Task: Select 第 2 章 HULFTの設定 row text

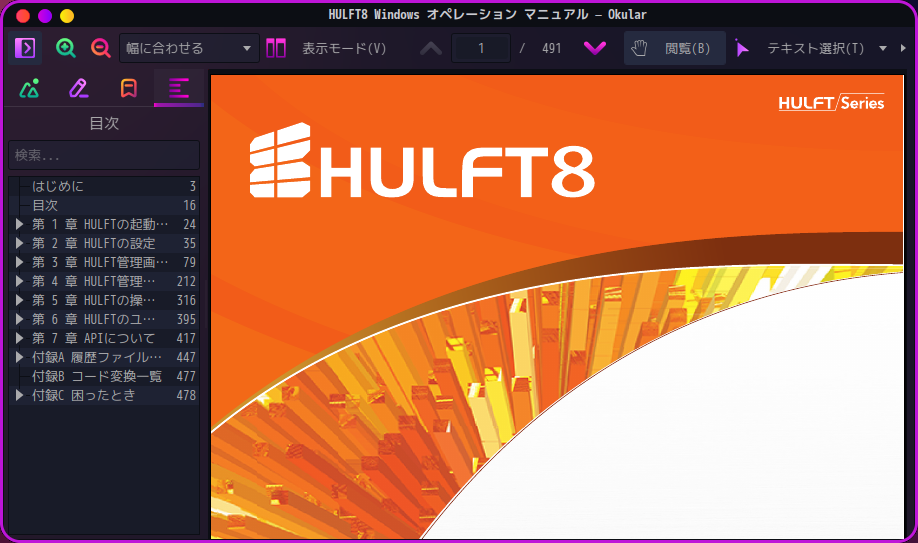Action: (x=94, y=243)
